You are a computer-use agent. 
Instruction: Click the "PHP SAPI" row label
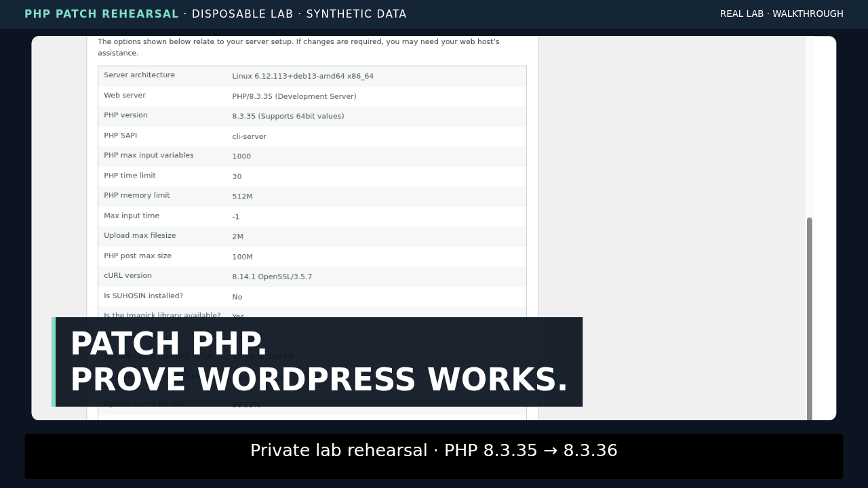pos(120,136)
